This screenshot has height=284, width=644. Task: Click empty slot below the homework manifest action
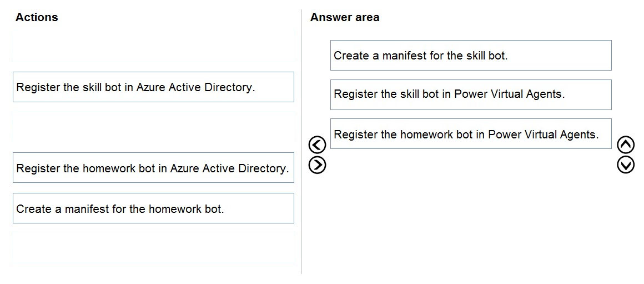(x=153, y=248)
